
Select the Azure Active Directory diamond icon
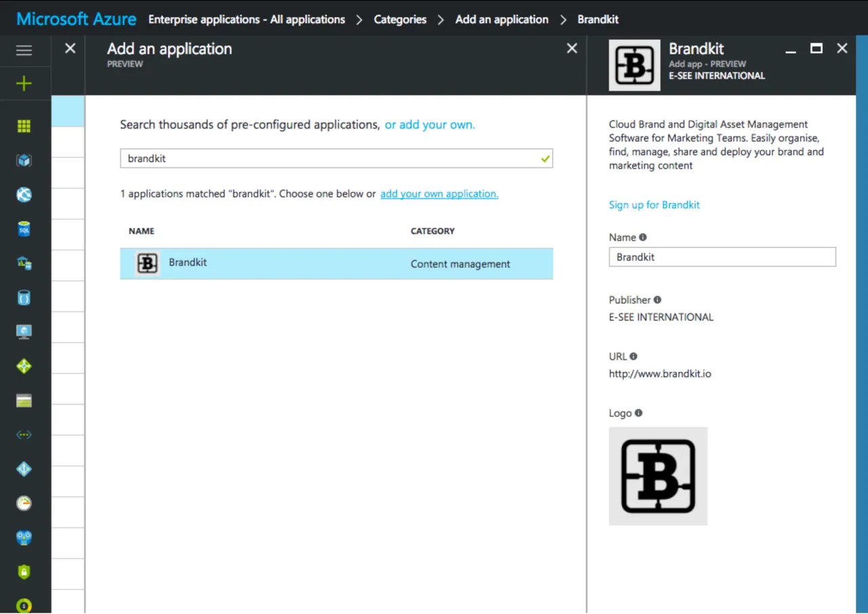[x=24, y=468]
